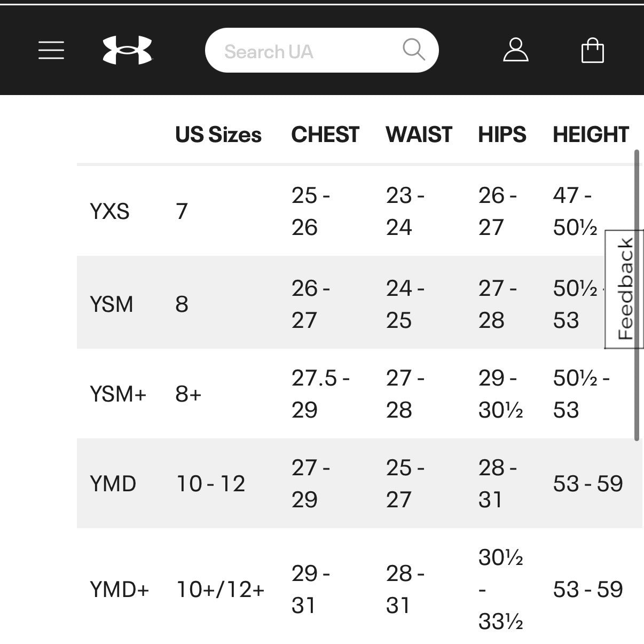This screenshot has width=644, height=644.
Task: Select the YXS size row label
Action: tap(109, 211)
